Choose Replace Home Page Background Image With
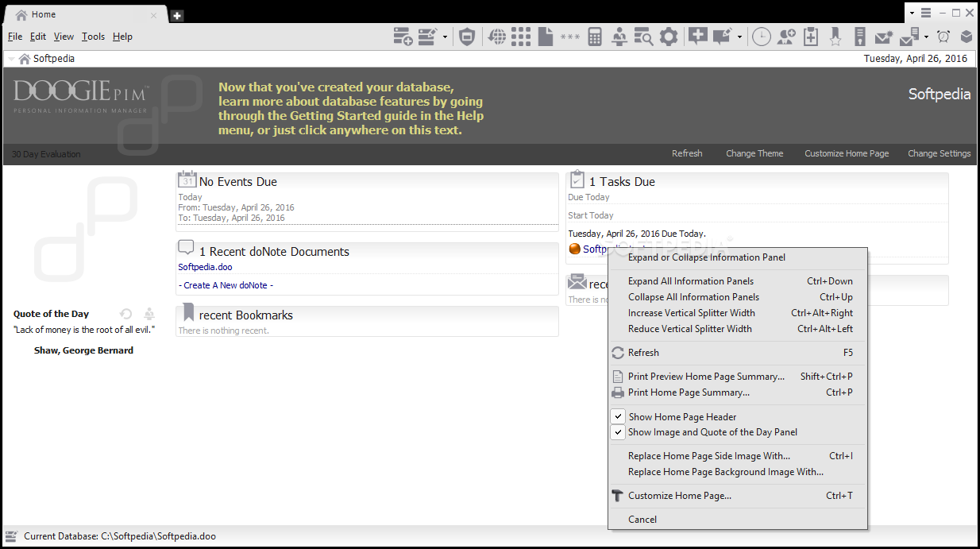Image resolution: width=980 pixels, height=549 pixels. (737, 471)
